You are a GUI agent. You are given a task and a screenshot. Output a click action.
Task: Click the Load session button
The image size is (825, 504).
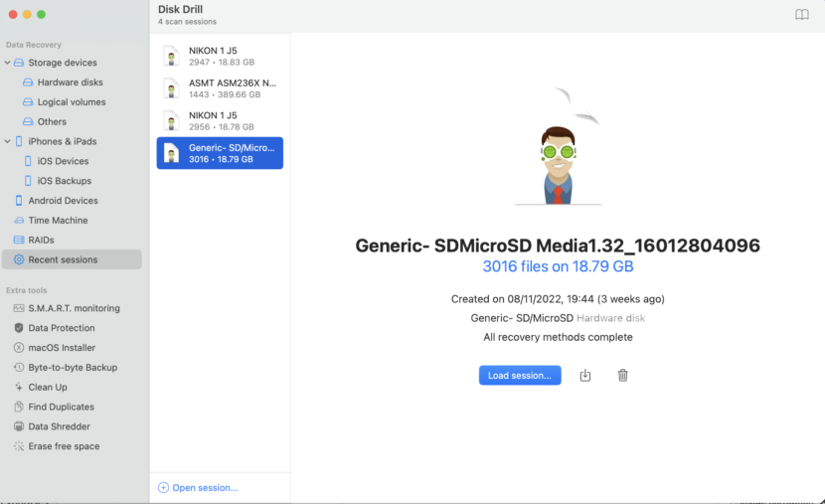pyautogui.click(x=520, y=375)
